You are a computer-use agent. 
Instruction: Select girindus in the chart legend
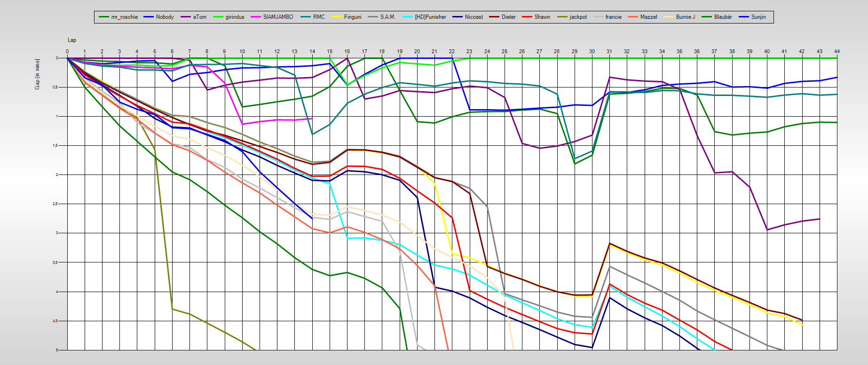[235, 17]
